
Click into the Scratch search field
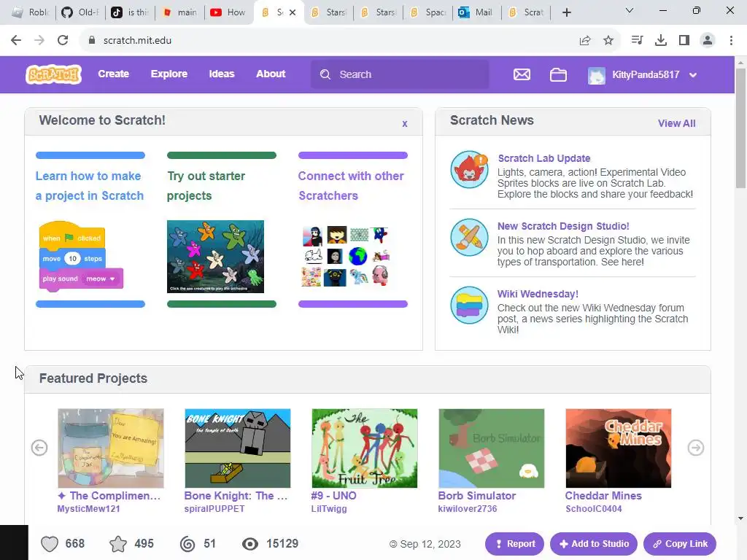tap(400, 74)
